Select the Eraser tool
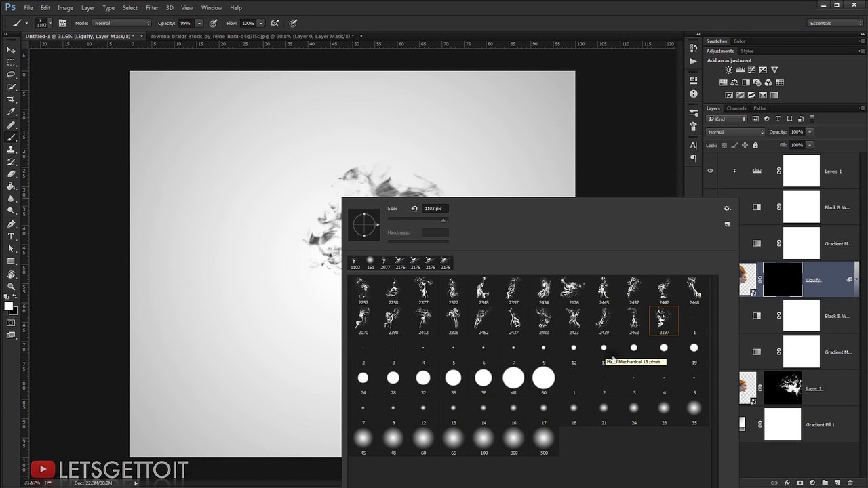 [x=11, y=174]
